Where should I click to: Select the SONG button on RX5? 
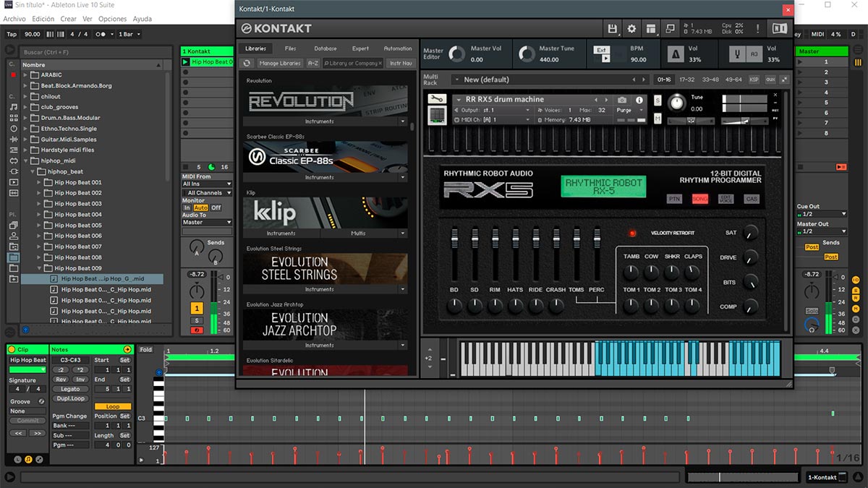tap(700, 199)
